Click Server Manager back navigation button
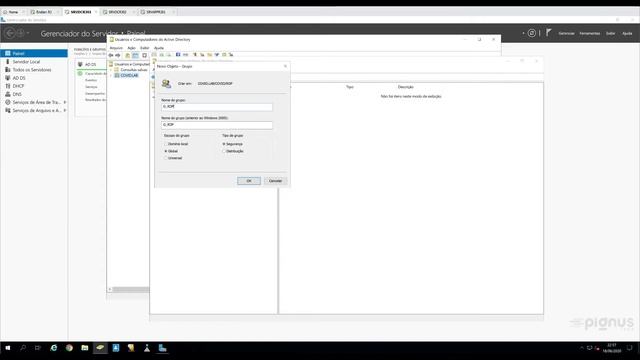The image size is (640, 360). coord(10,33)
